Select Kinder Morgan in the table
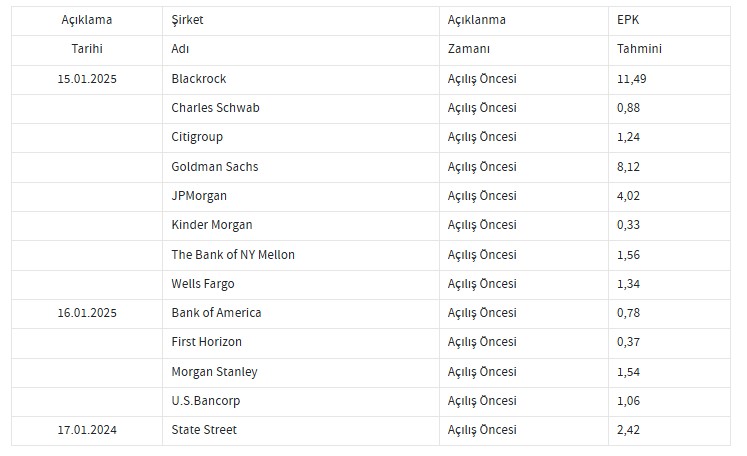Image resolution: width=747 pixels, height=456 pixels. click(x=212, y=225)
